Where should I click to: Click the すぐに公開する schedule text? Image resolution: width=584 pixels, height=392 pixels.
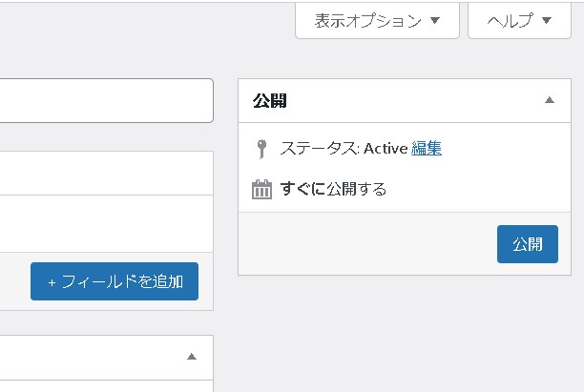click(x=333, y=189)
